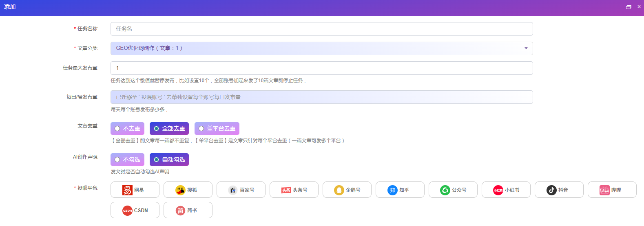Pick the 百家号 platform icon
644x226 pixels.
(x=233, y=190)
